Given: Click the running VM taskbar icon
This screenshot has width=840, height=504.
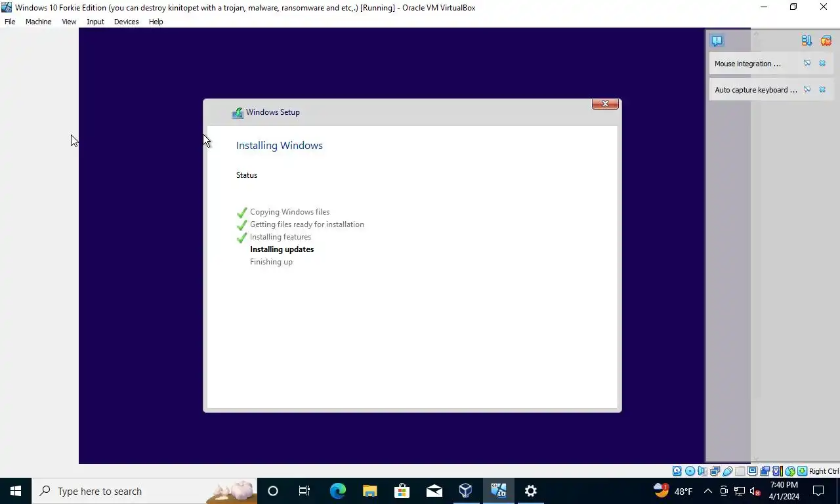Looking at the screenshot, I should click(498, 491).
